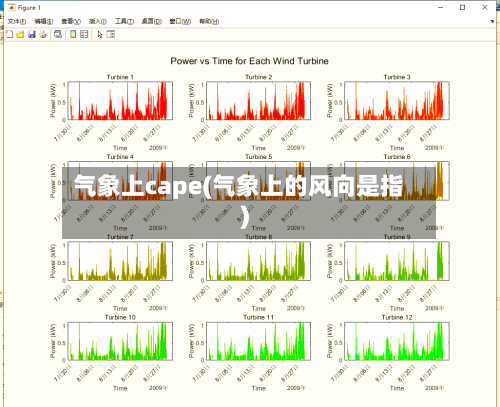Click the 'Turbine 12' subplot title
The height and width of the screenshot is (407, 500).
click(x=397, y=317)
